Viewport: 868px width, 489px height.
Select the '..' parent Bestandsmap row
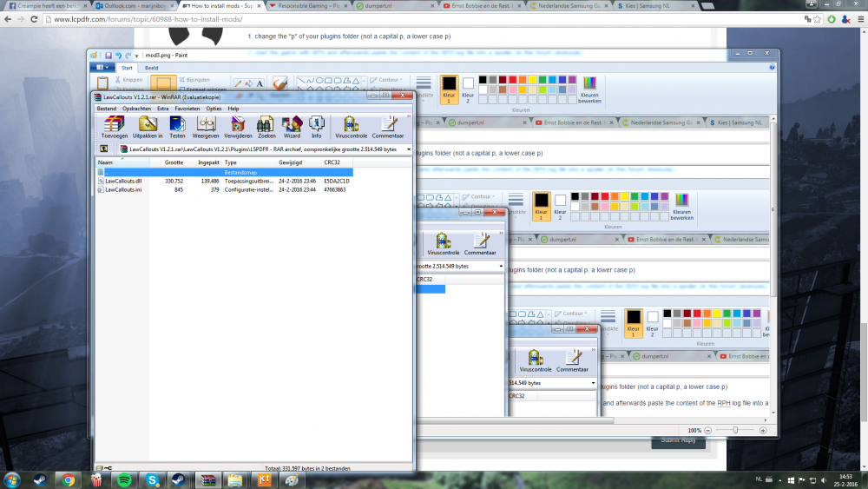pyautogui.click(x=224, y=172)
